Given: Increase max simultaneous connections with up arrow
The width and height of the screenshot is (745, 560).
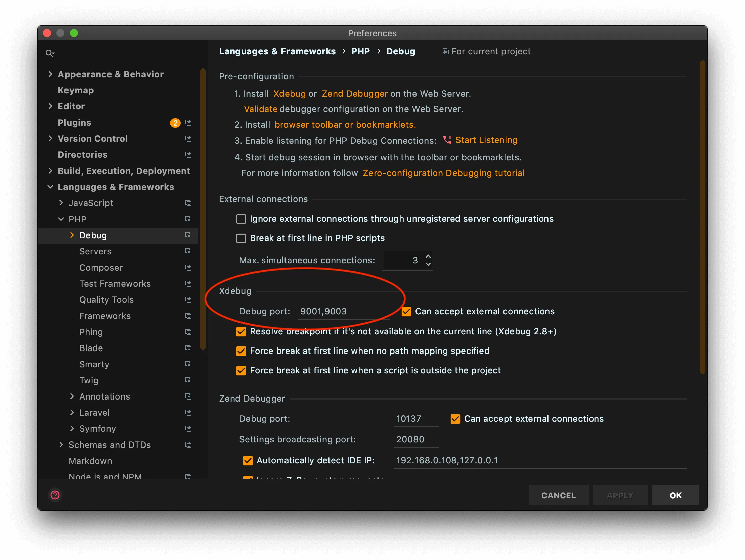Looking at the screenshot, I should tap(428, 256).
